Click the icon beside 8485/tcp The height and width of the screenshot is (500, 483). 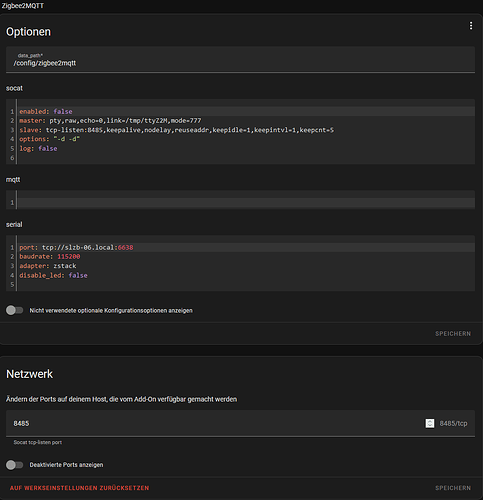[x=430, y=423]
